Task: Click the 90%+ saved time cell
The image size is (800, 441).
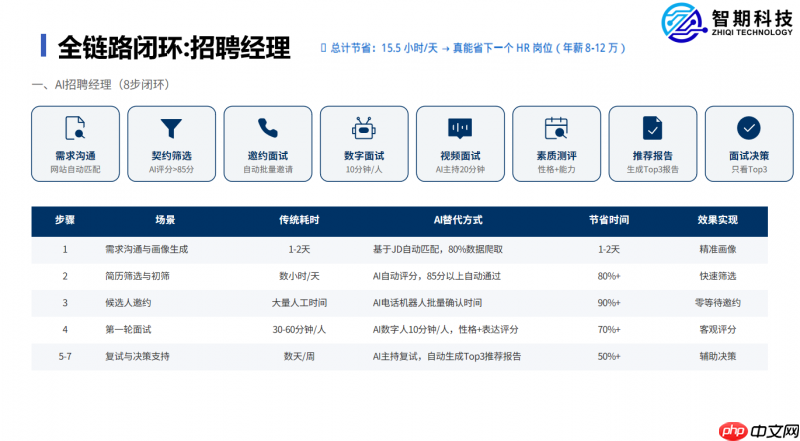Action: [609, 303]
